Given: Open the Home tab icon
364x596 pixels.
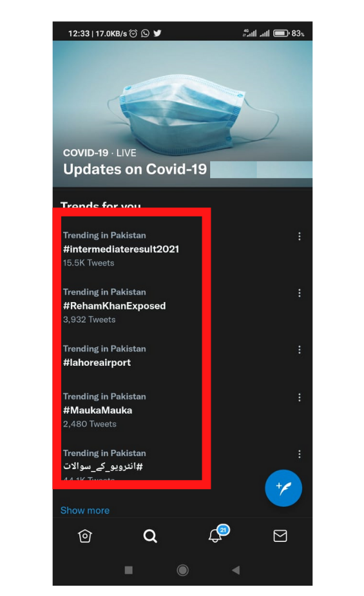Looking at the screenshot, I should coord(85,536).
